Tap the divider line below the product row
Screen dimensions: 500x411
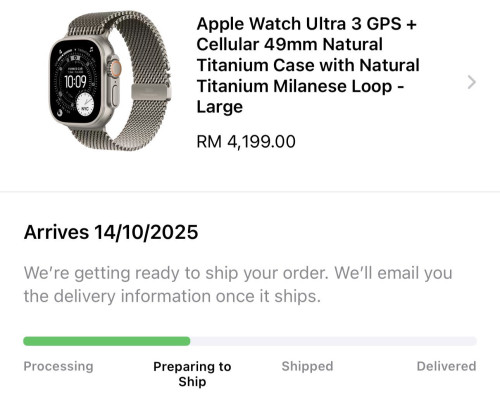pos(250,192)
